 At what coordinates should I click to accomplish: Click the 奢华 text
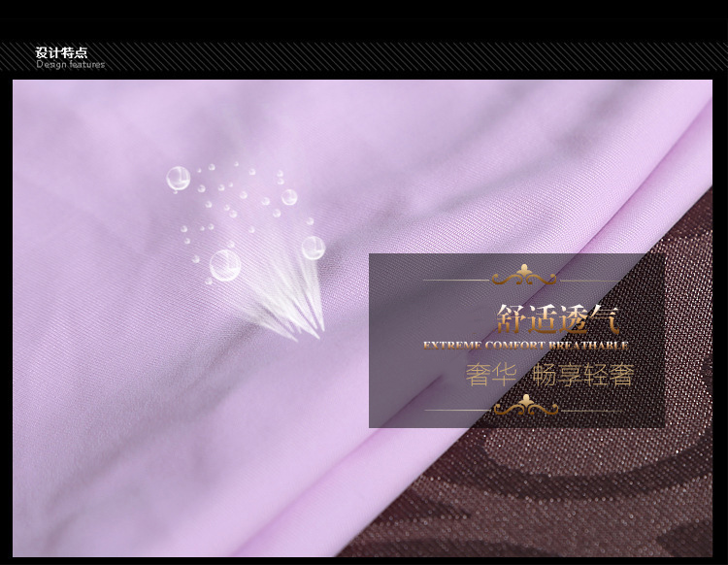[490, 375]
